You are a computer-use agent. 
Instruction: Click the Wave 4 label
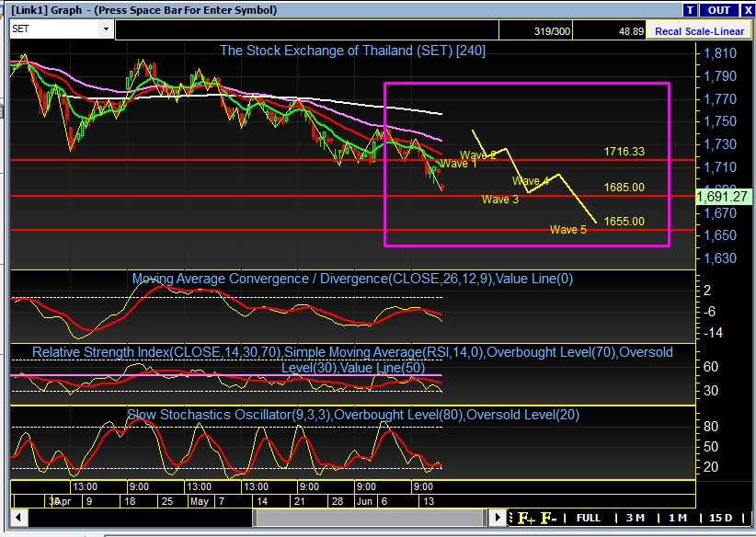tap(531, 181)
